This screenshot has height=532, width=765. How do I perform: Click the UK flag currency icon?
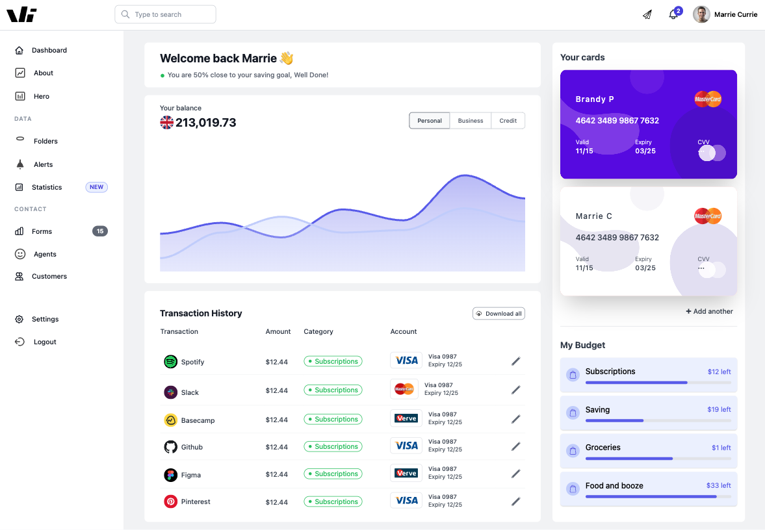pyautogui.click(x=167, y=123)
